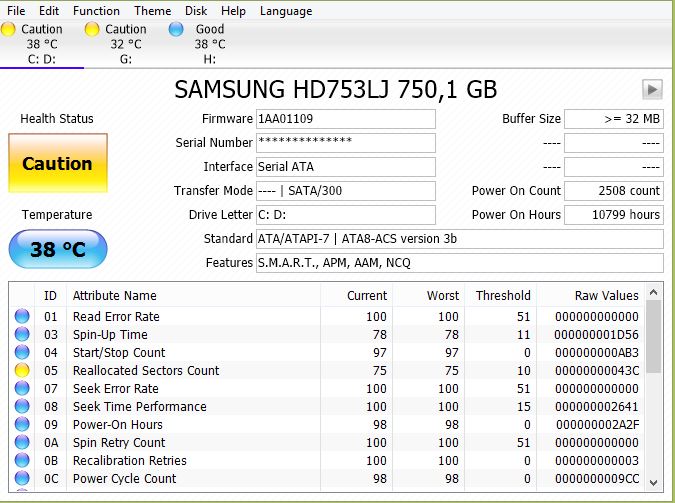Screen dimensions: 675x503
Task: Click the Serial Number field
Action: coord(346,143)
